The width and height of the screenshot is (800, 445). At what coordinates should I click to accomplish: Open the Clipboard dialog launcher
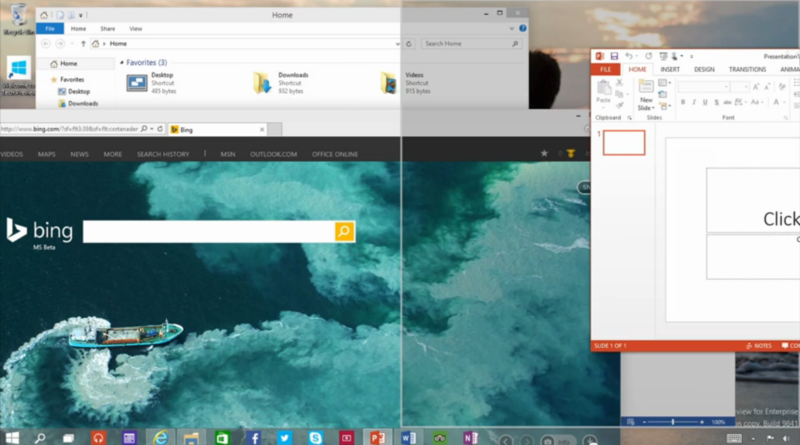point(630,118)
